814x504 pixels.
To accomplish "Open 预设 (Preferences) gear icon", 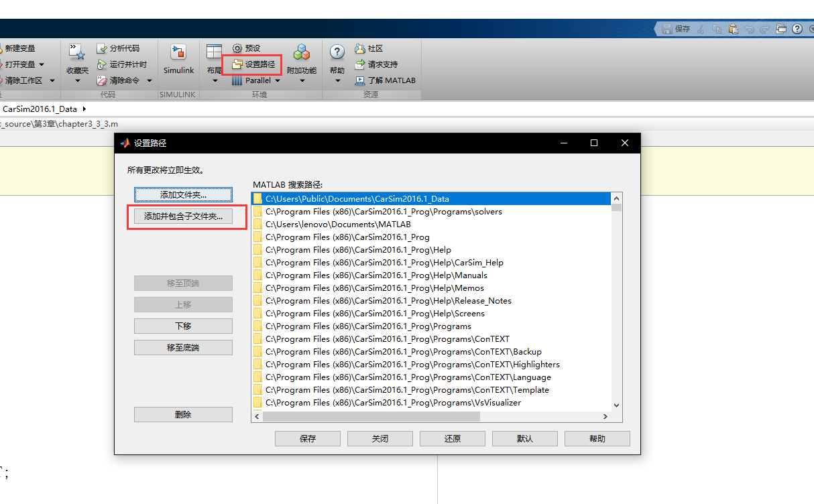I will pos(237,48).
